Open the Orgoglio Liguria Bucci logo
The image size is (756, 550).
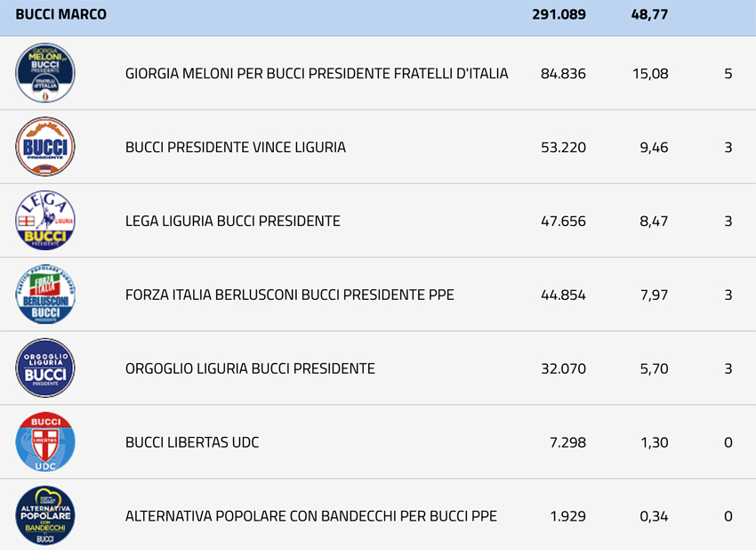pos(45,368)
